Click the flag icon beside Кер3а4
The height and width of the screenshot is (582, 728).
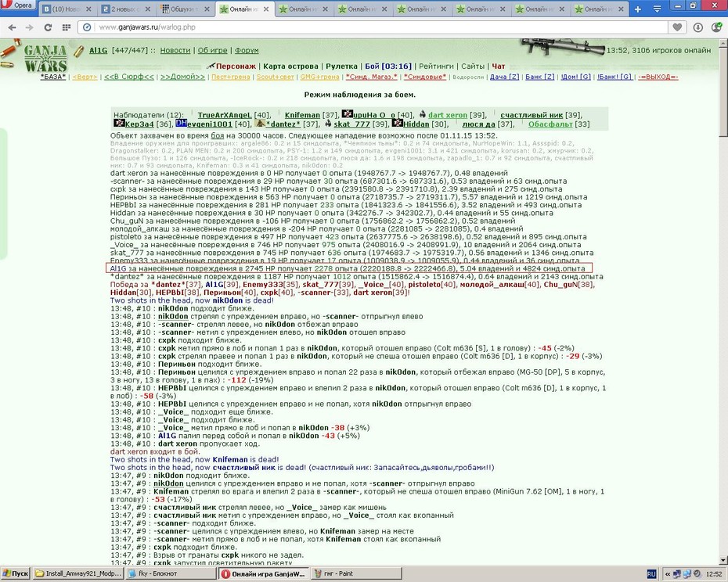tap(119, 123)
